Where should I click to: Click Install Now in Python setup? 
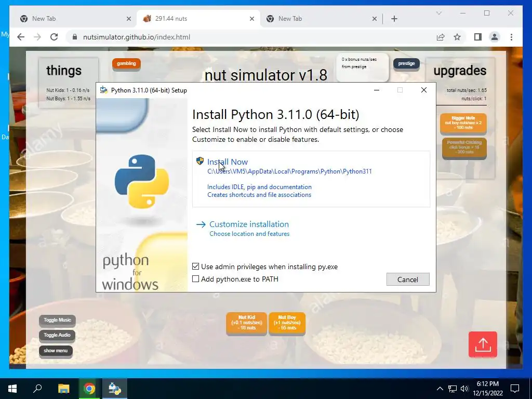[x=228, y=162]
